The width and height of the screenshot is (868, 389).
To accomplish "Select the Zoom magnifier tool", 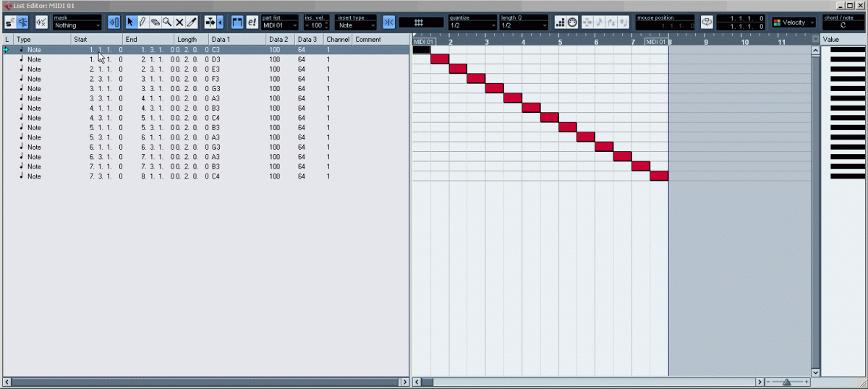I will coord(167,22).
